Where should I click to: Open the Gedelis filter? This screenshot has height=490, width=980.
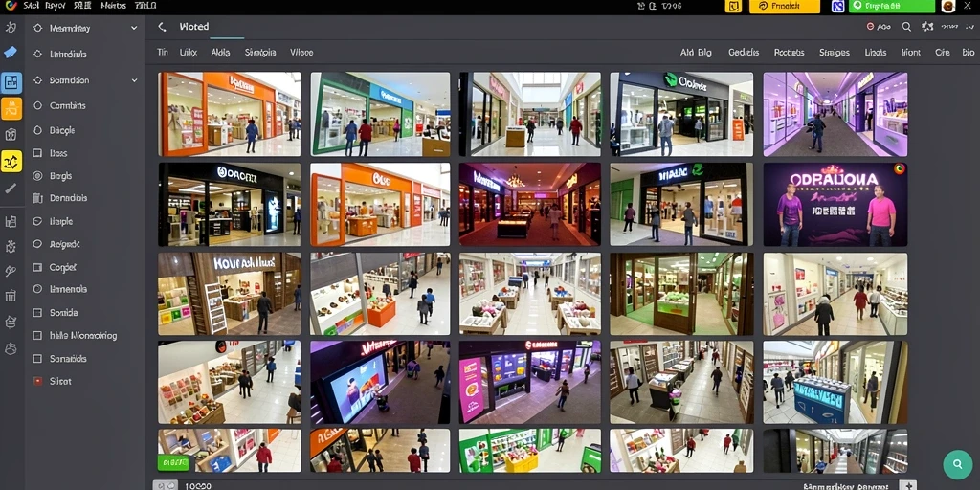(744, 53)
